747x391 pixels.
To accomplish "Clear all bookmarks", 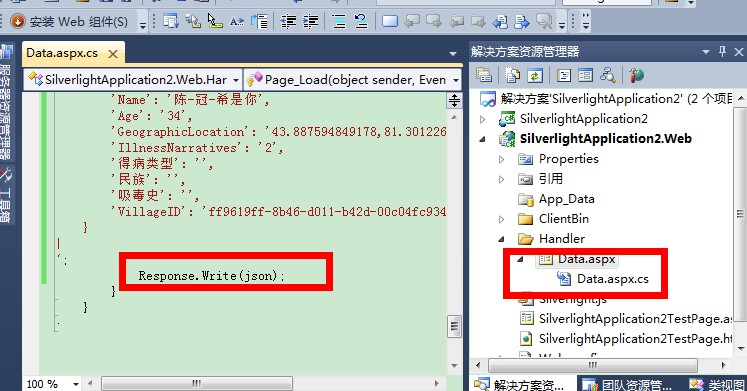I will tap(544, 21).
